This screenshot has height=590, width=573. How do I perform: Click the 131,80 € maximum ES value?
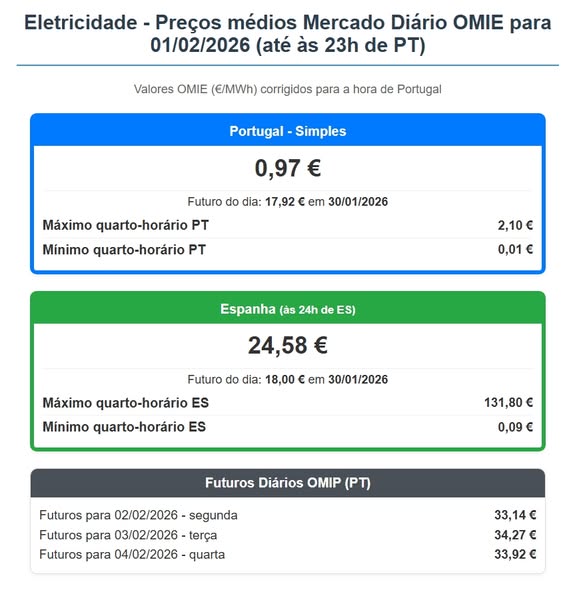(x=508, y=402)
